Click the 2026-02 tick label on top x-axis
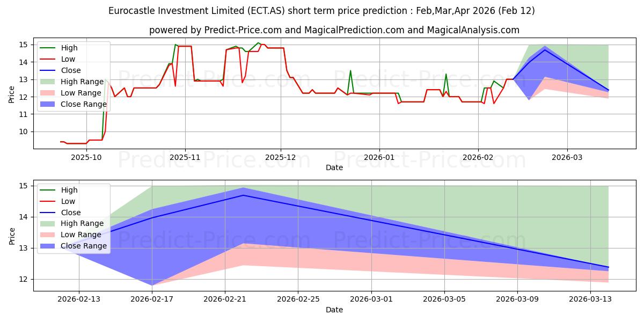 pos(478,157)
